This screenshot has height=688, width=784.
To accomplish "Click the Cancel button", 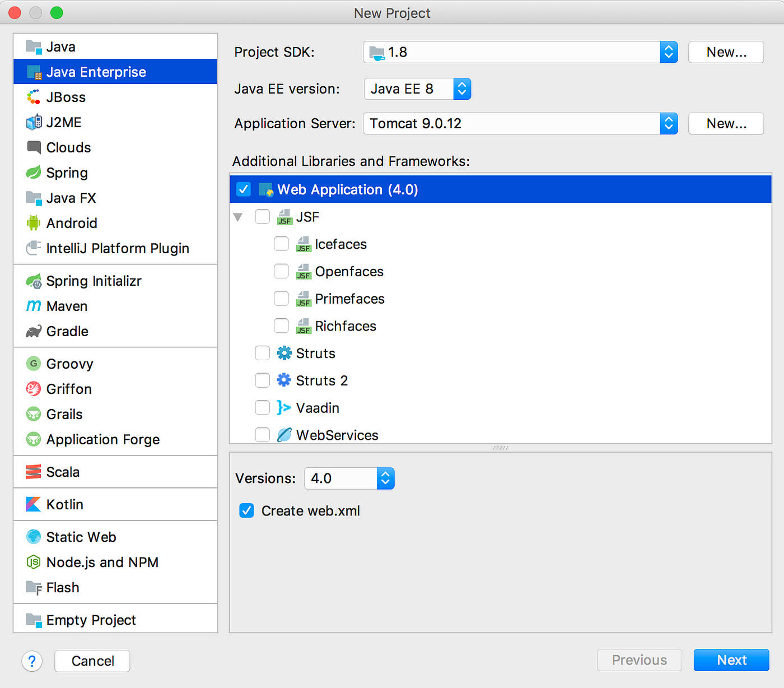I will point(92,661).
